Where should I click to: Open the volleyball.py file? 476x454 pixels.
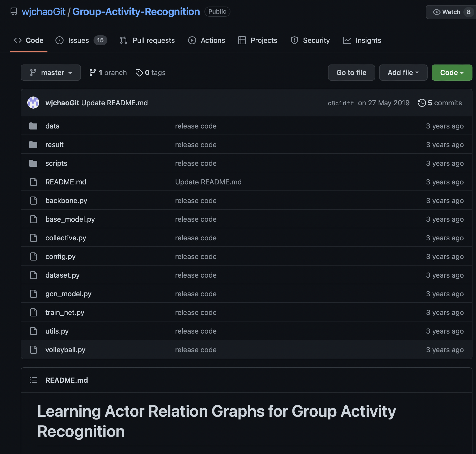point(65,350)
